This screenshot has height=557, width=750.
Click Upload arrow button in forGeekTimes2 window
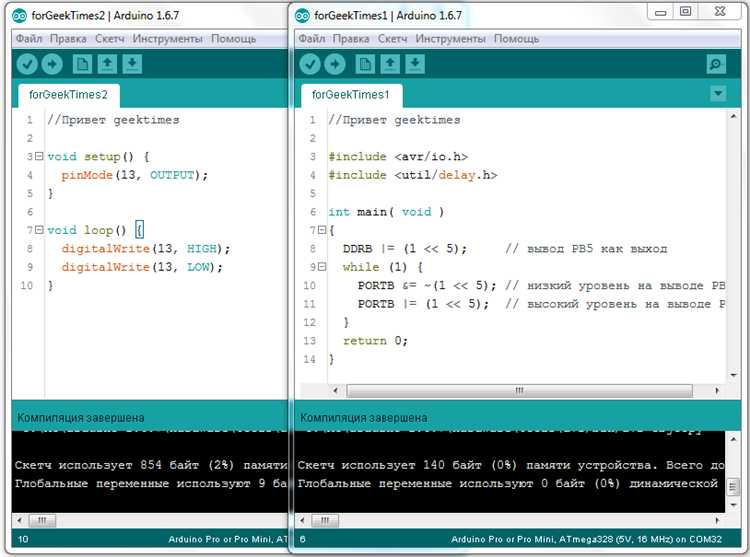(x=52, y=64)
